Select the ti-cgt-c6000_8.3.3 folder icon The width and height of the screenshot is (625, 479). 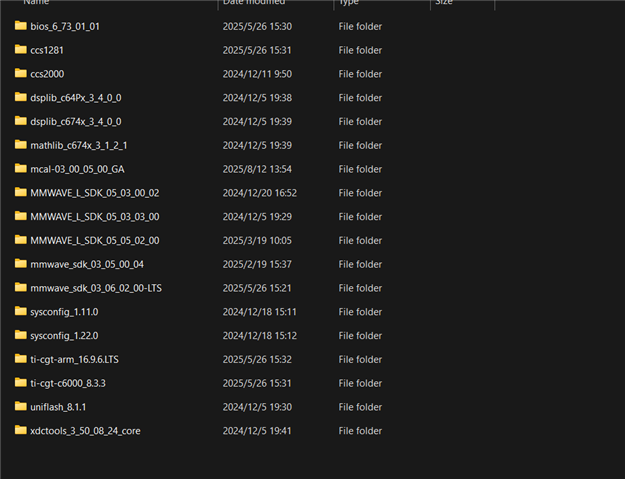[x=21, y=383]
